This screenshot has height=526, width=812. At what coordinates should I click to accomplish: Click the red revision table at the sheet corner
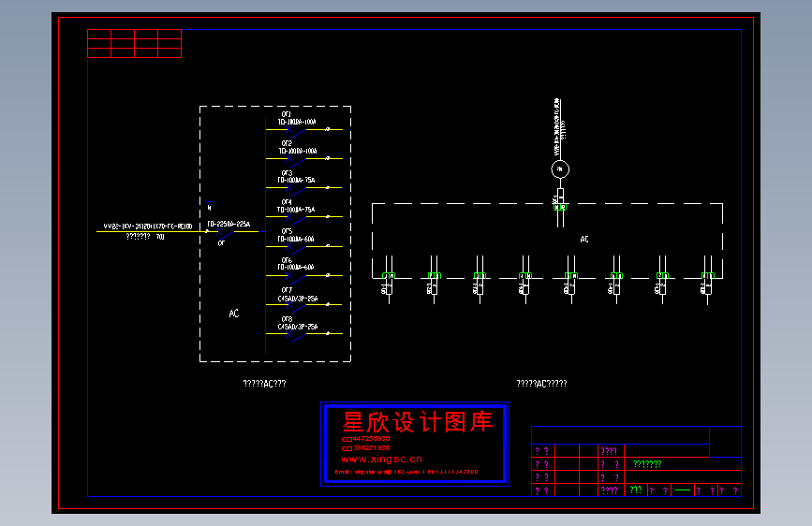coord(135,43)
